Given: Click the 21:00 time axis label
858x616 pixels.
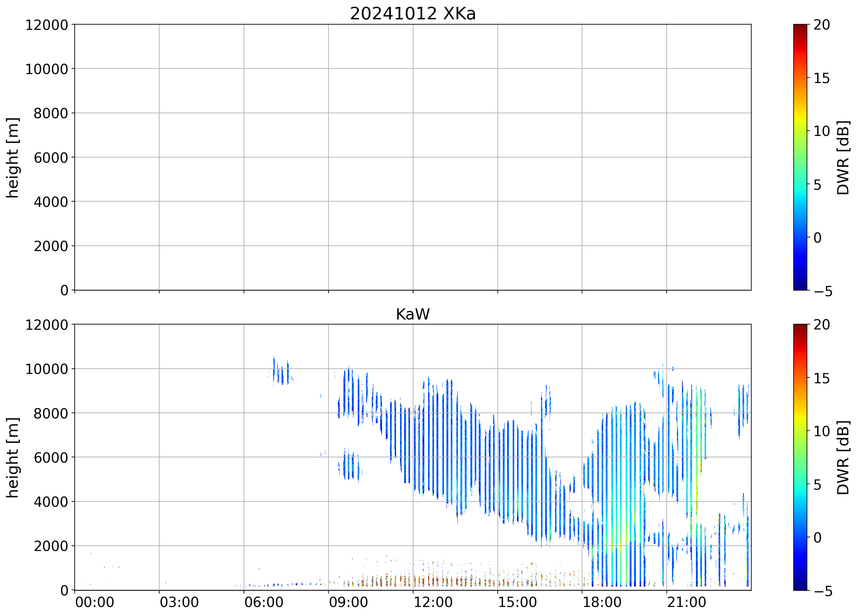Looking at the screenshot, I should click(686, 602).
